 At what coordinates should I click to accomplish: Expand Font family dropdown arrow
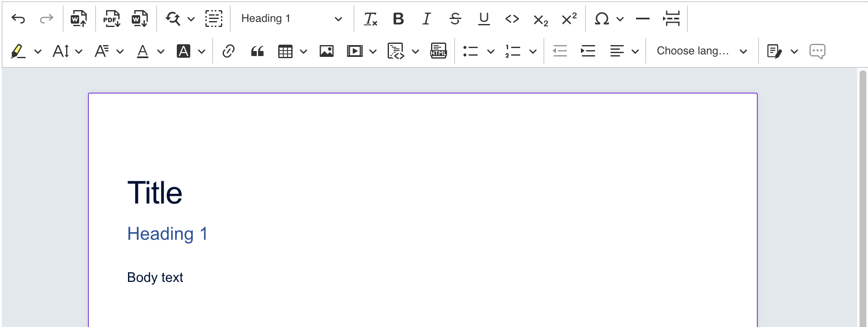(120, 51)
